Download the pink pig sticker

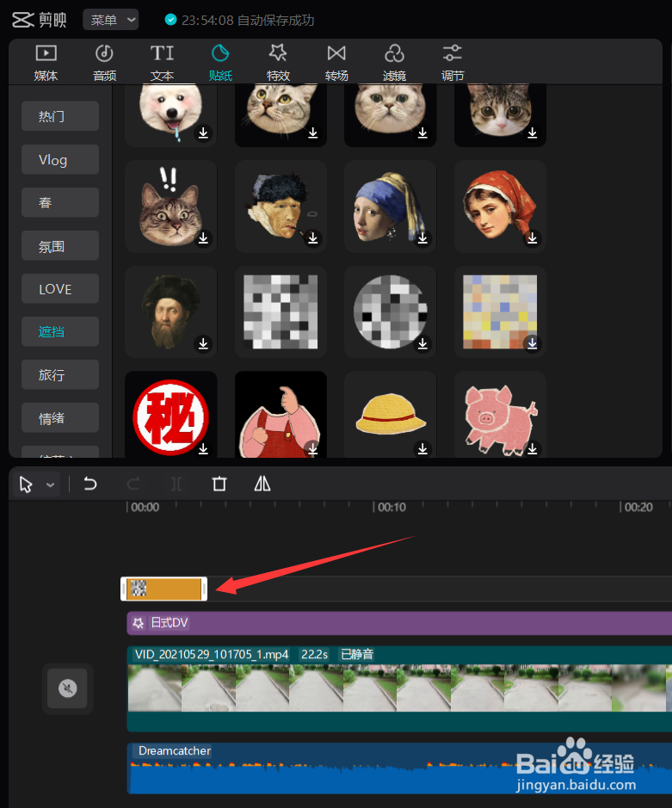pos(533,448)
